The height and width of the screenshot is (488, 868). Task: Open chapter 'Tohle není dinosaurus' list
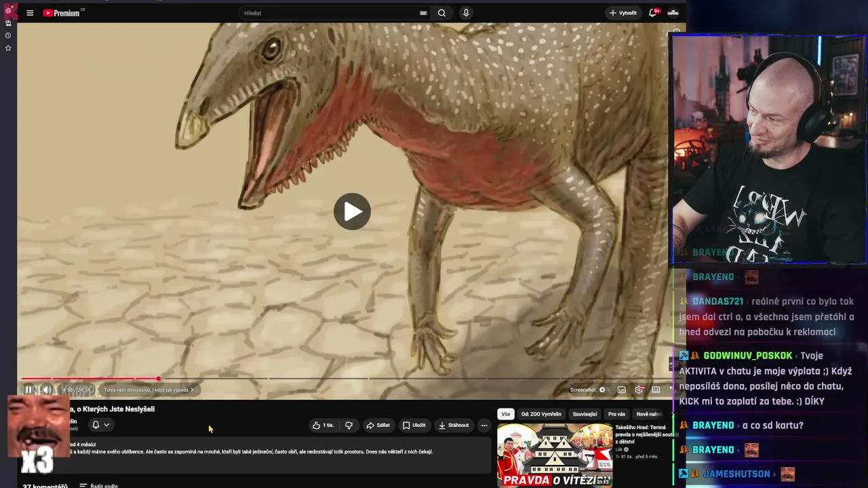[x=149, y=390]
